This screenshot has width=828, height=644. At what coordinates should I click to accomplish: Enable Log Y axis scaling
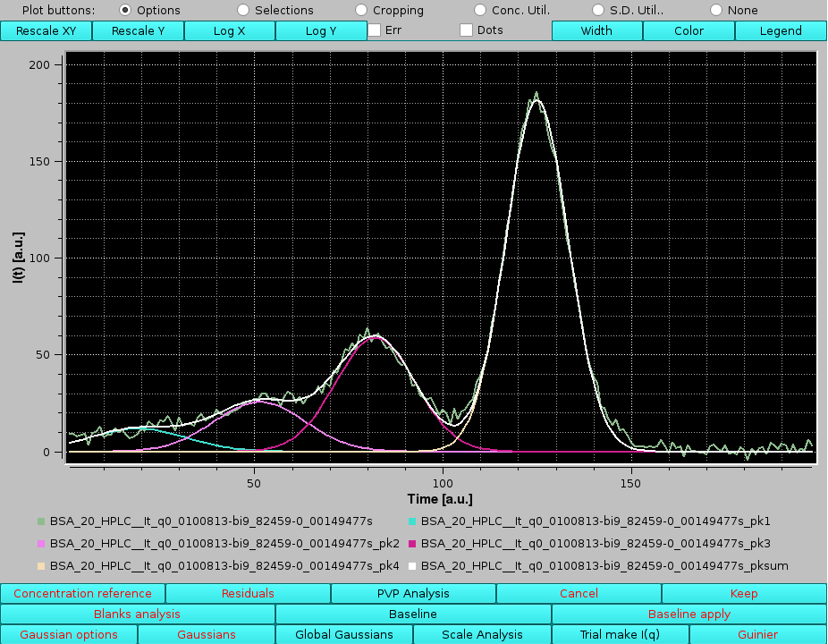[x=321, y=30]
